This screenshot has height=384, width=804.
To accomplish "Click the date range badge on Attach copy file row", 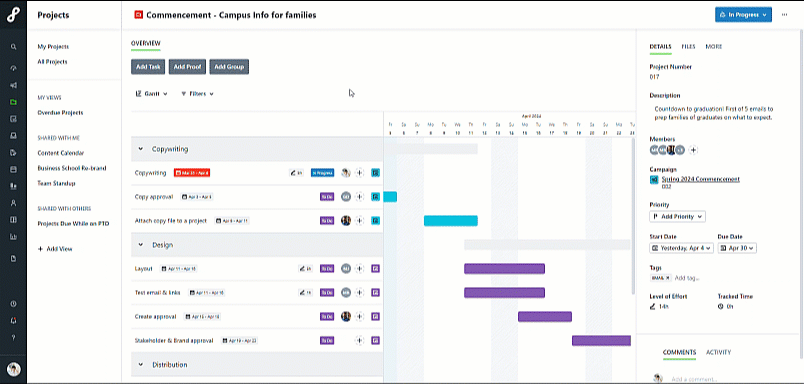I will coord(232,220).
